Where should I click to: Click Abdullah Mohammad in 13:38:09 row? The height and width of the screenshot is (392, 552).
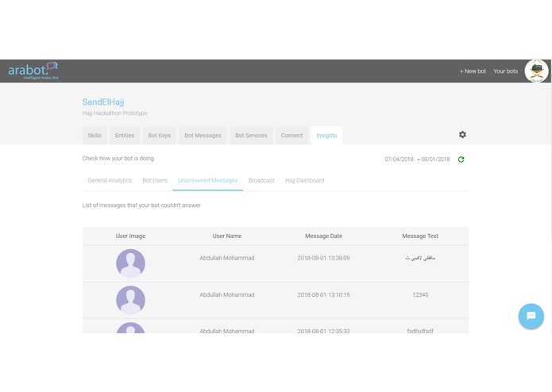click(227, 258)
